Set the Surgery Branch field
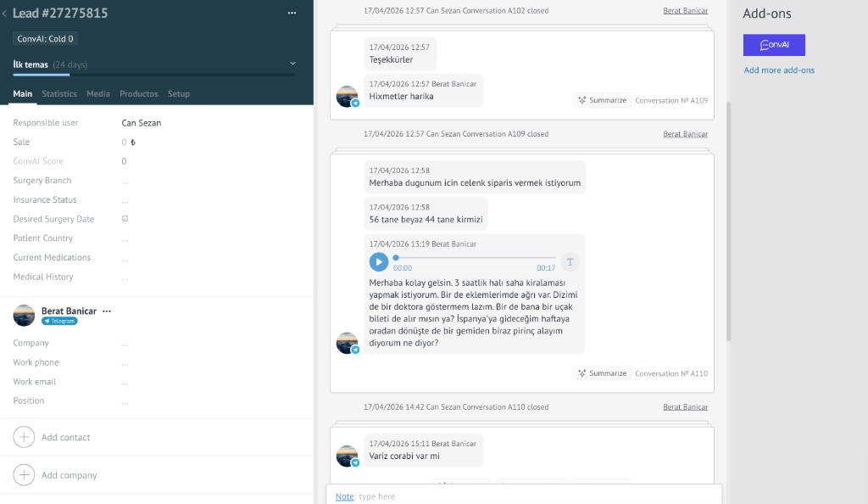Screen dimensions: 868x504 tap(125, 181)
